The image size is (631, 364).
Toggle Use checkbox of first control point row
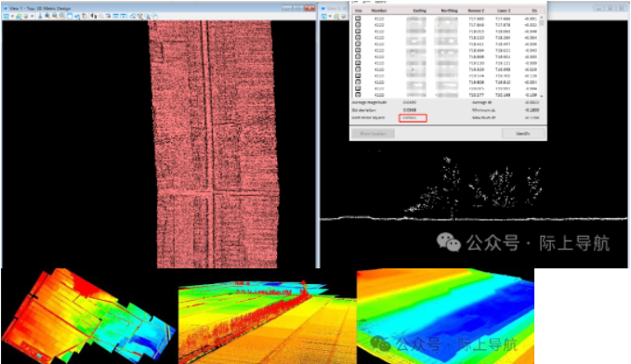[358, 19]
